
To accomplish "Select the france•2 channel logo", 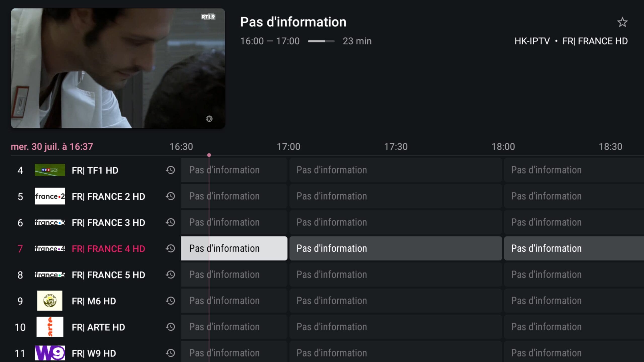I will click(x=50, y=196).
